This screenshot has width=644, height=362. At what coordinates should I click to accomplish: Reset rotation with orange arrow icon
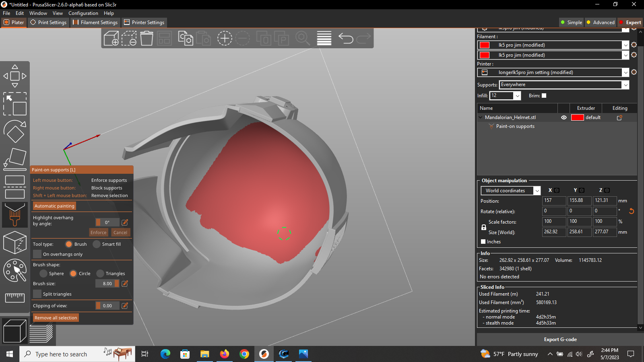pyautogui.click(x=632, y=211)
